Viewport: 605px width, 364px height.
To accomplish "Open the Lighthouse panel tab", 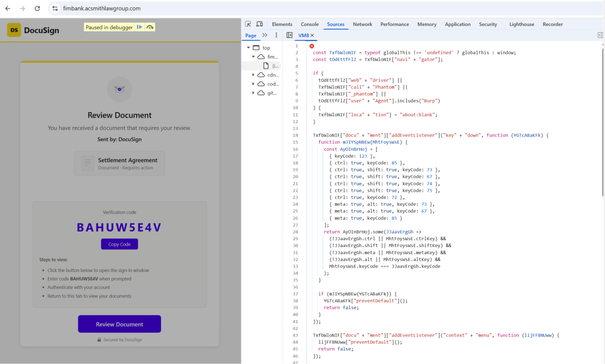I will pyautogui.click(x=521, y=24).
